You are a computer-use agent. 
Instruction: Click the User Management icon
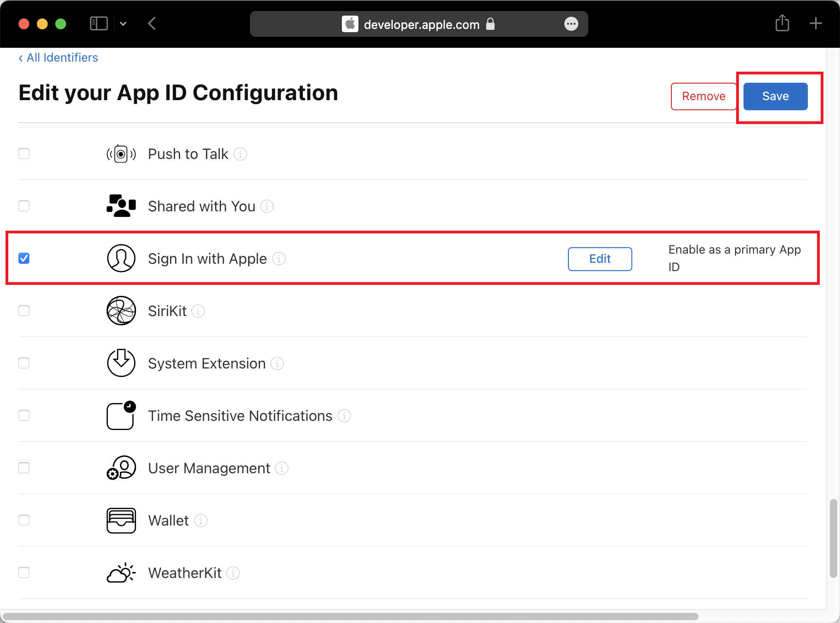(121, 468)
